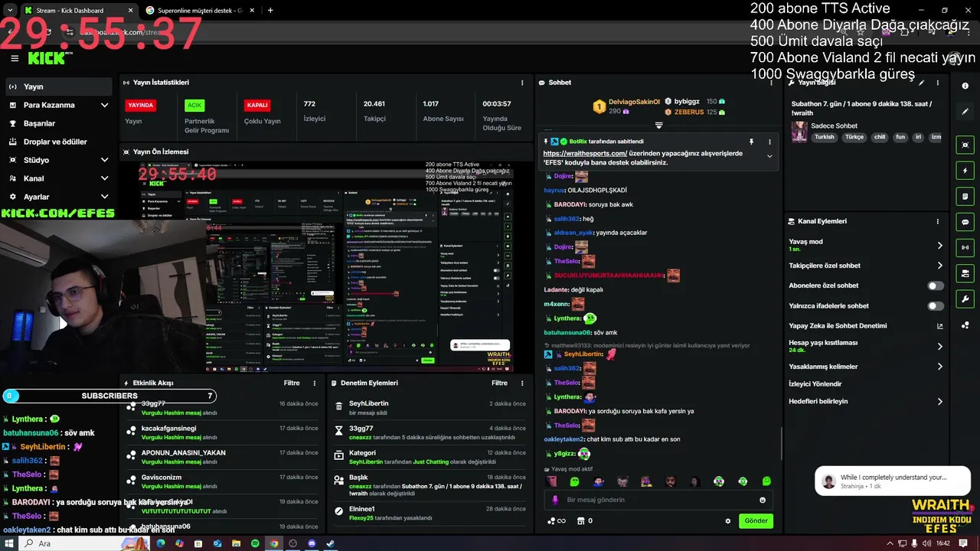980x551 pixels.
Task: Open Takipçilere özel sohbet options chevron
Action: 939,266
